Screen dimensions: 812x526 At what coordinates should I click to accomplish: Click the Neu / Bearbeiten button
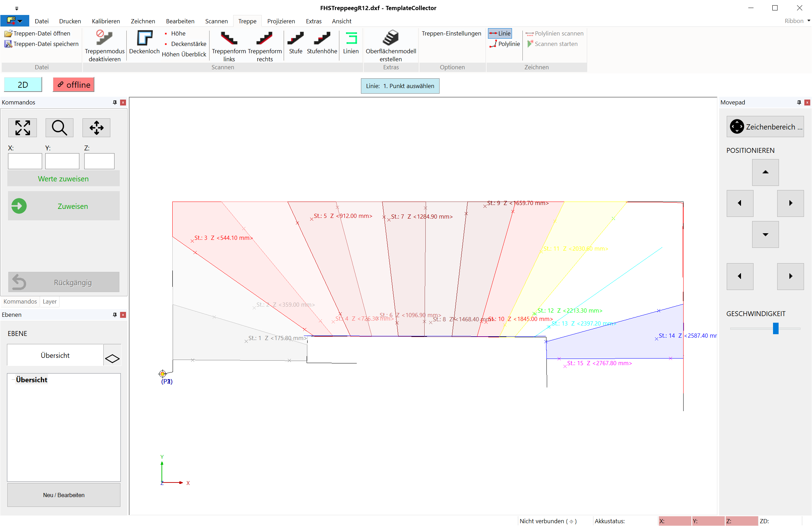[x=64, y=495]
